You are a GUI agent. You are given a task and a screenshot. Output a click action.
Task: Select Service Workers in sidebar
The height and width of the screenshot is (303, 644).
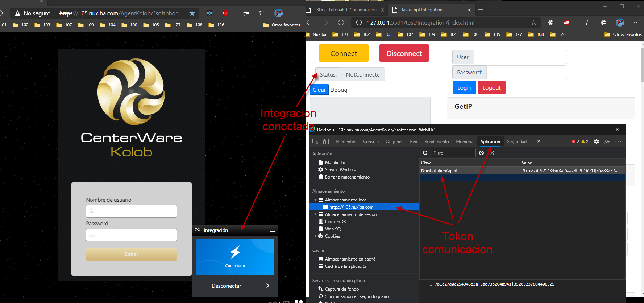pos(340,170)
